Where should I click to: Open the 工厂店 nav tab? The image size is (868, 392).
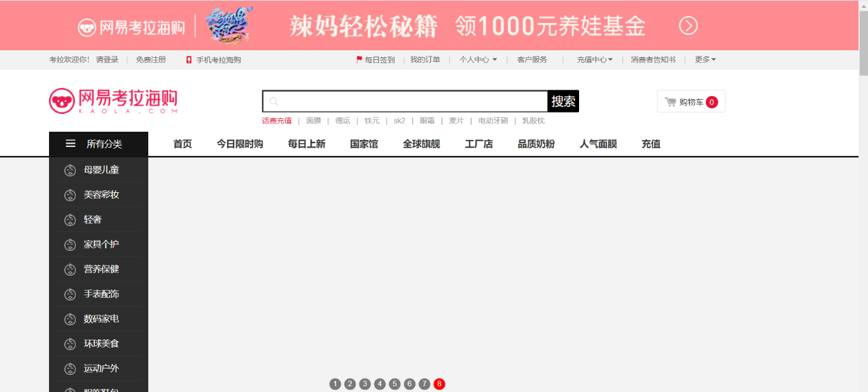click(479, 144)
